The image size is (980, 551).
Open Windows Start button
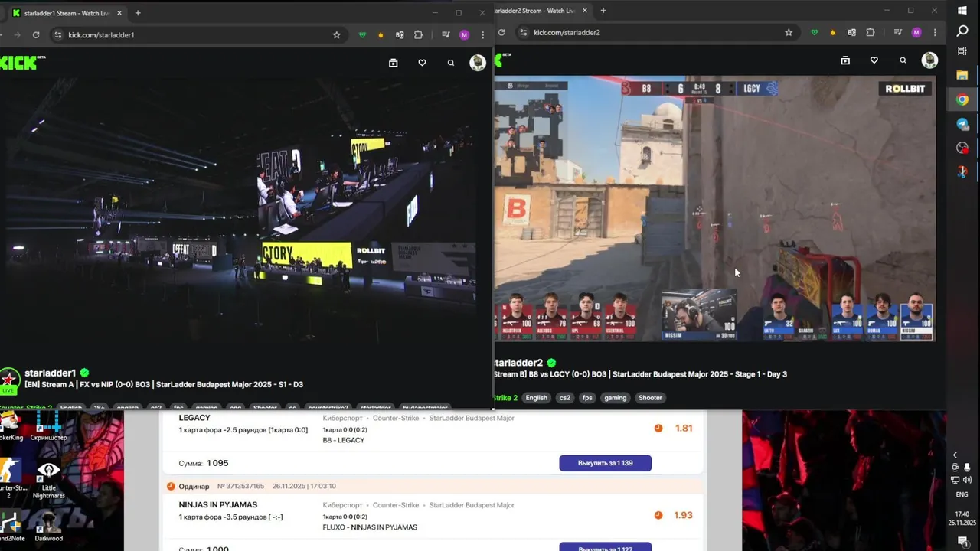962,10
